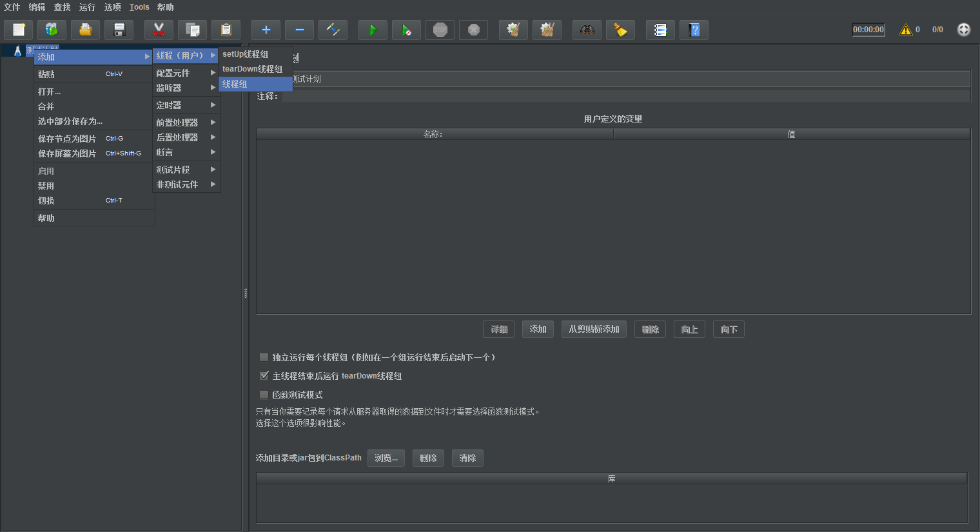This screenshot has height=532, width=980.
Task: Start test without pauses icon
Action: 406,30
